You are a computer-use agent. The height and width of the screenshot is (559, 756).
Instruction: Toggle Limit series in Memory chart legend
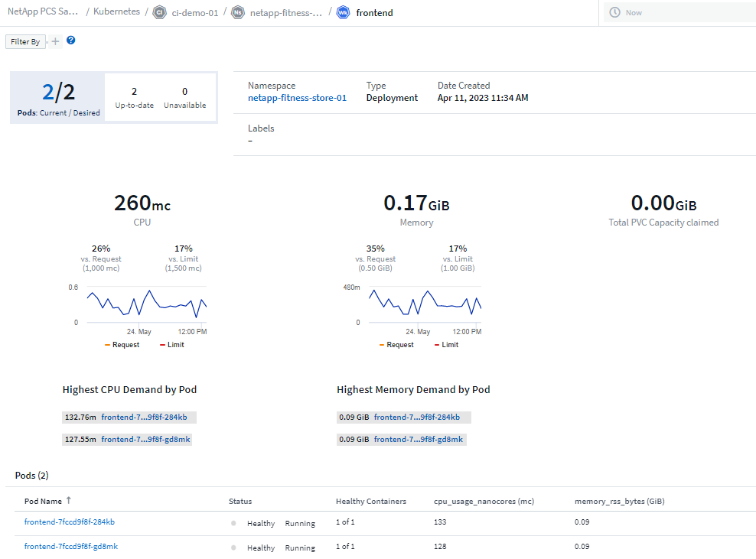(x=445, y=345)
